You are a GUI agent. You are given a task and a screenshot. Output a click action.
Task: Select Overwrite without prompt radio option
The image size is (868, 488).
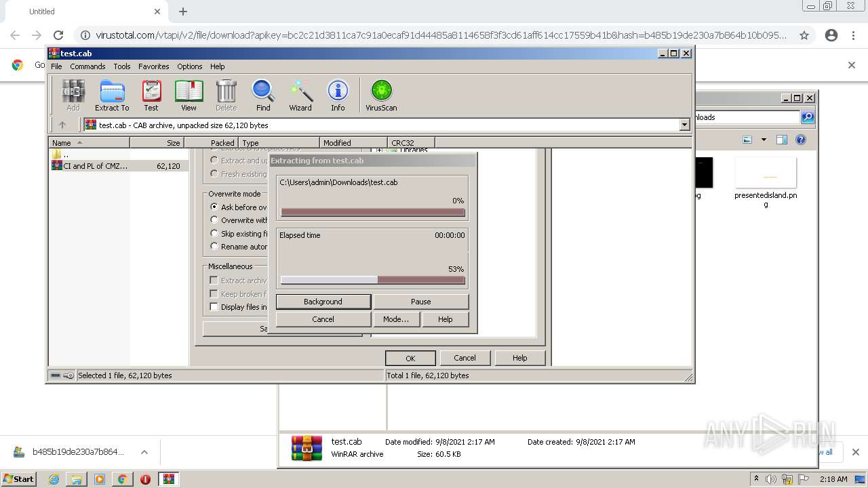click(x=214, y=220)
